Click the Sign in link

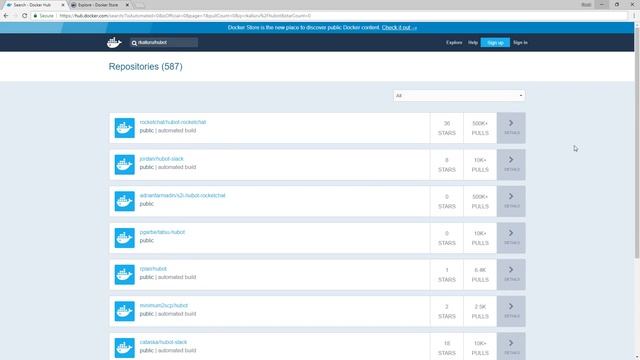[x=520, y=42]
